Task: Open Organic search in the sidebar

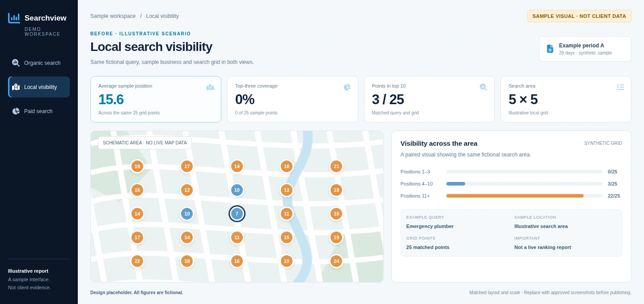Action: click(x=39, y=63)
